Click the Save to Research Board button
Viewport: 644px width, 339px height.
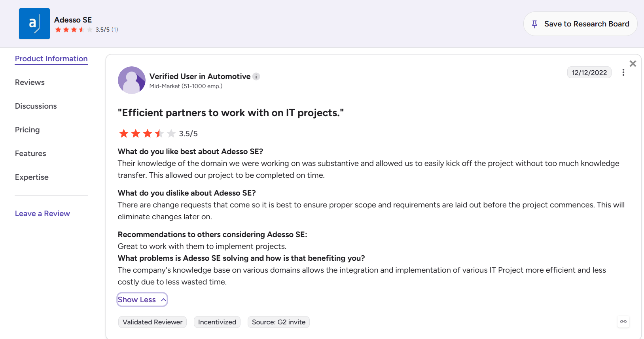[580, 24]
